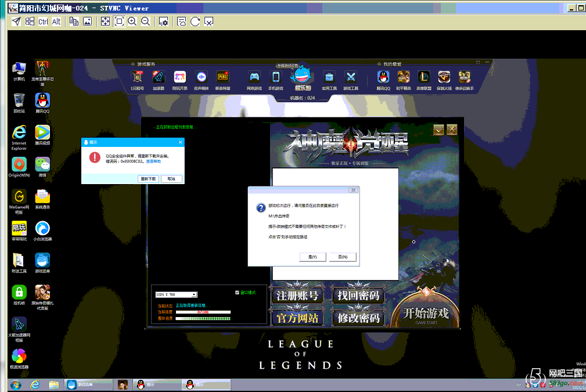Open the Windows Start orb on remote taskbar
586x392 pixels.
click(x=16, y=384)
